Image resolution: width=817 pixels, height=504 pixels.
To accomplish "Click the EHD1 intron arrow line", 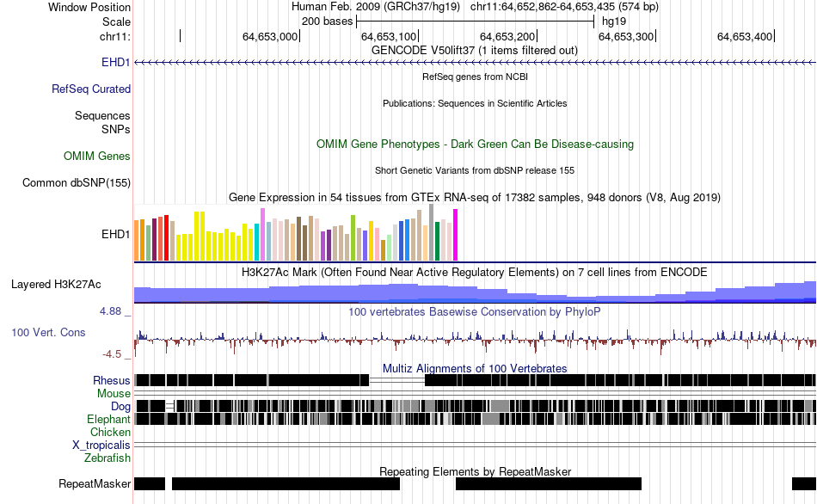I will (475, 63).
